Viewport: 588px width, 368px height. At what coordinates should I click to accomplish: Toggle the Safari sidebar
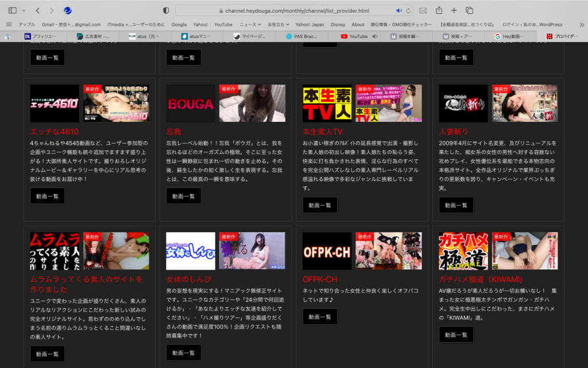pos(13,10)
